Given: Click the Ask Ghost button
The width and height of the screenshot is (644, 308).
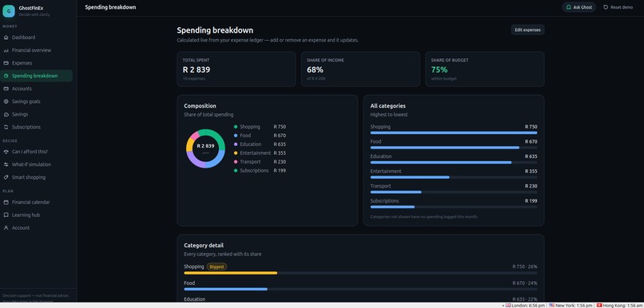Looking at the screenshot, I should [x=578, y=7].
